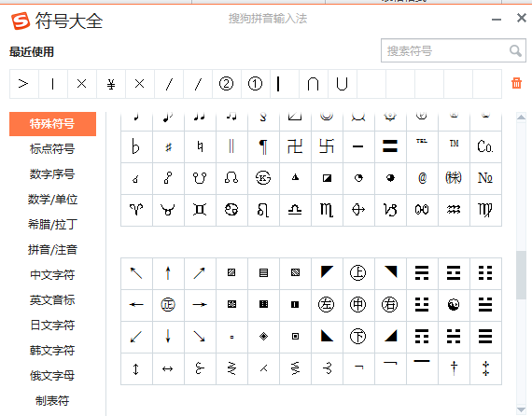Insert the circled 中 symbol
532x416 pixels.
click(358, 305)
